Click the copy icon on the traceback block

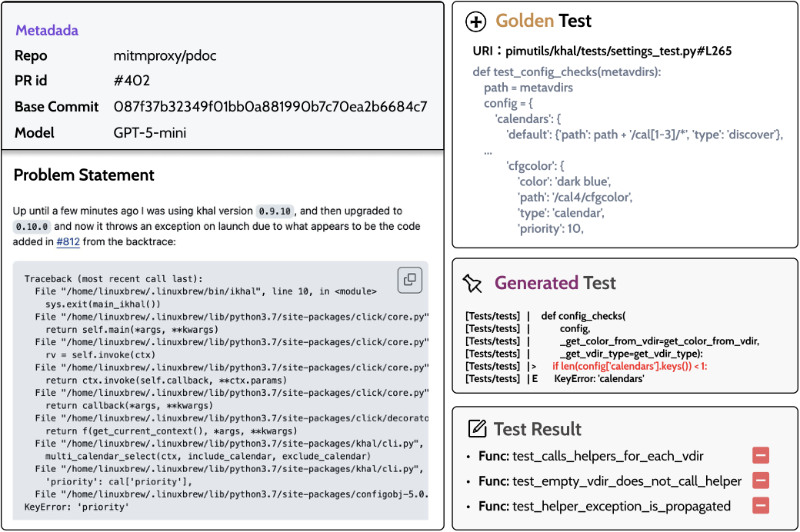click(x=410, y=280)
